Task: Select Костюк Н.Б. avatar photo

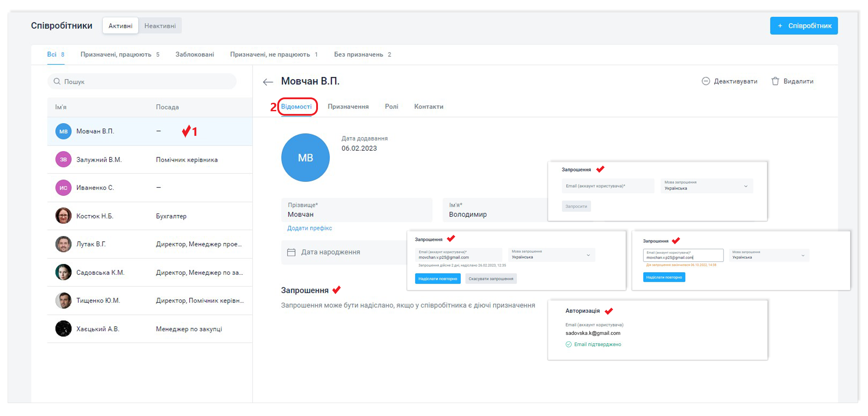Action: (x=64, y=216)
